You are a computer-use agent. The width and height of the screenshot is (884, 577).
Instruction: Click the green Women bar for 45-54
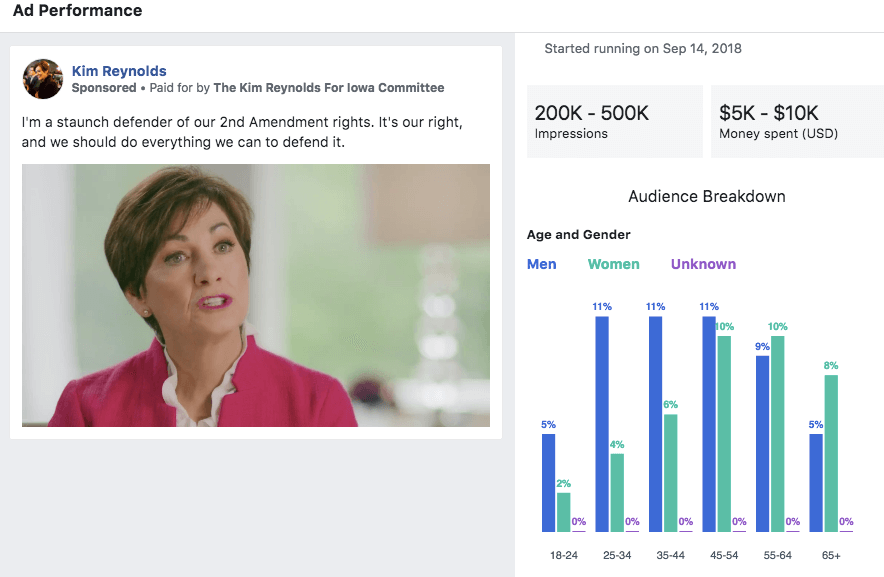coord(724,433)
